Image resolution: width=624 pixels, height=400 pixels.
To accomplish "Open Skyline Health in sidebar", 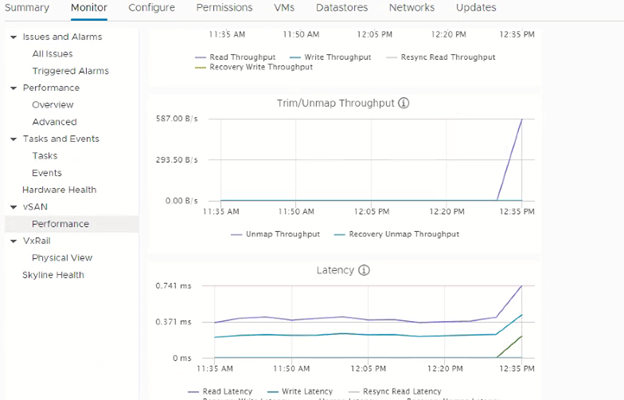I will 53,275.
